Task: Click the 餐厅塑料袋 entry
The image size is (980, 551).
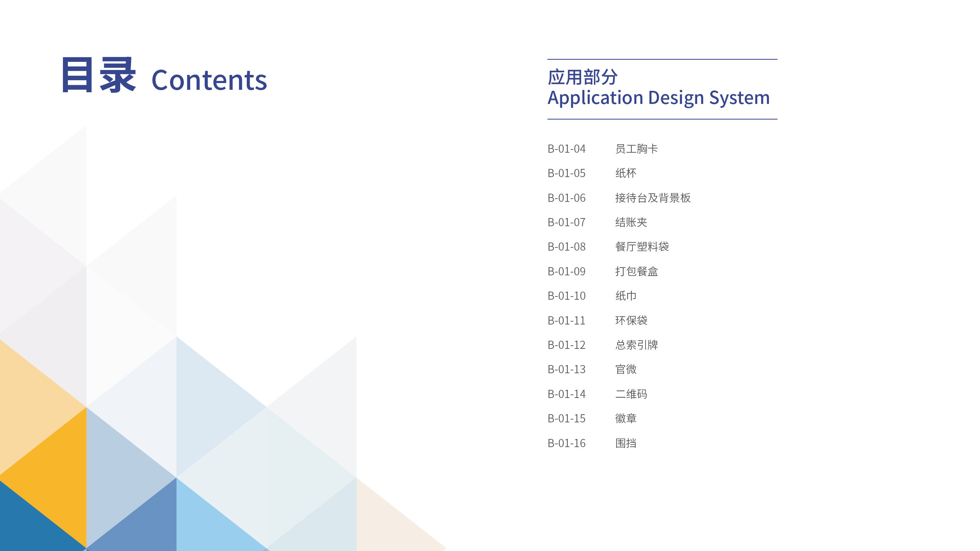Action: tap(642, 247)
